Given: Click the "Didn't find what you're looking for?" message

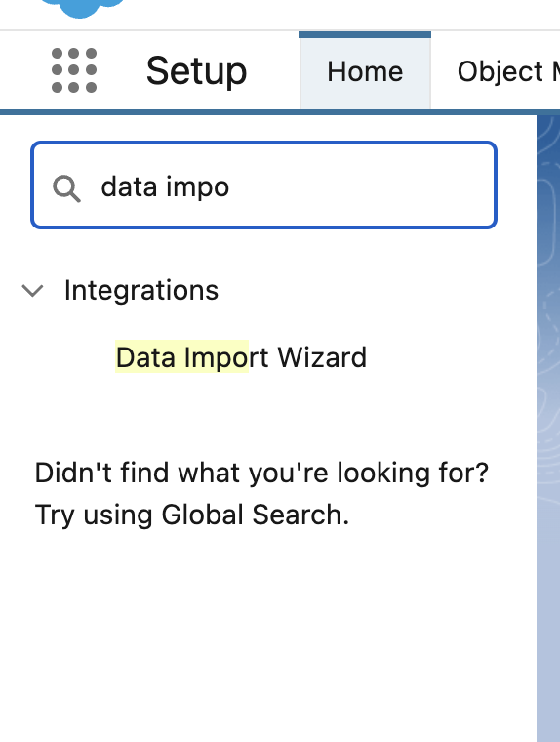Looking at the screenshot, I should click(261, 473).
